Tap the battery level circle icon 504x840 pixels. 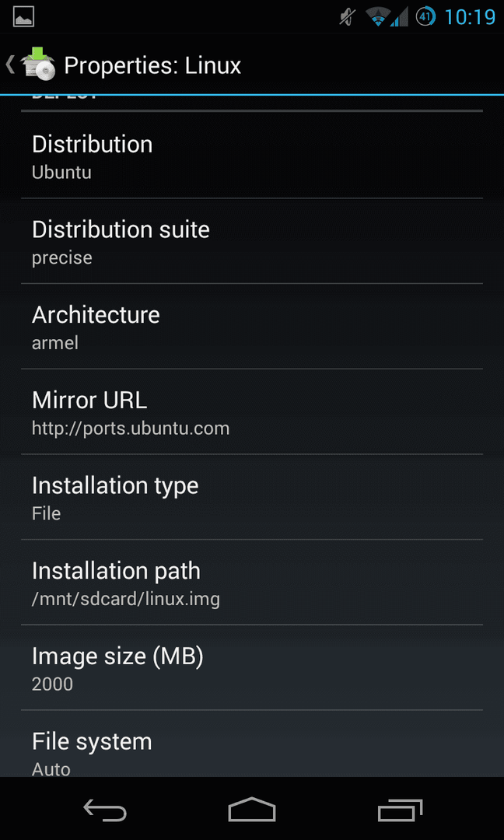425,16
